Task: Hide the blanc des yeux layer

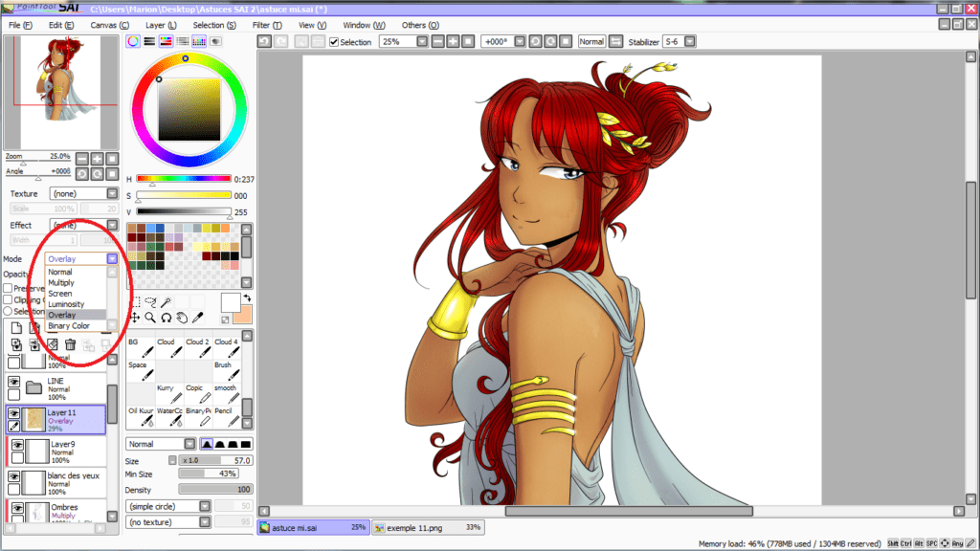Action: [13, 476]
